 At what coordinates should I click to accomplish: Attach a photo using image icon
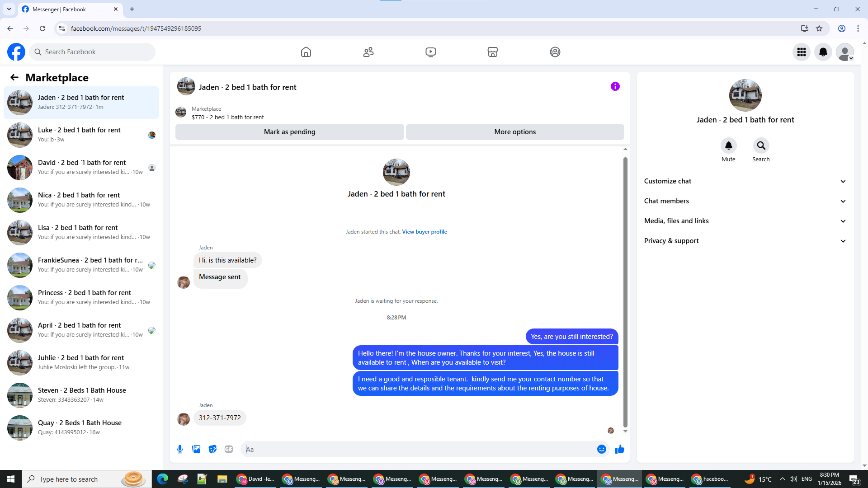tap(196, 449)
